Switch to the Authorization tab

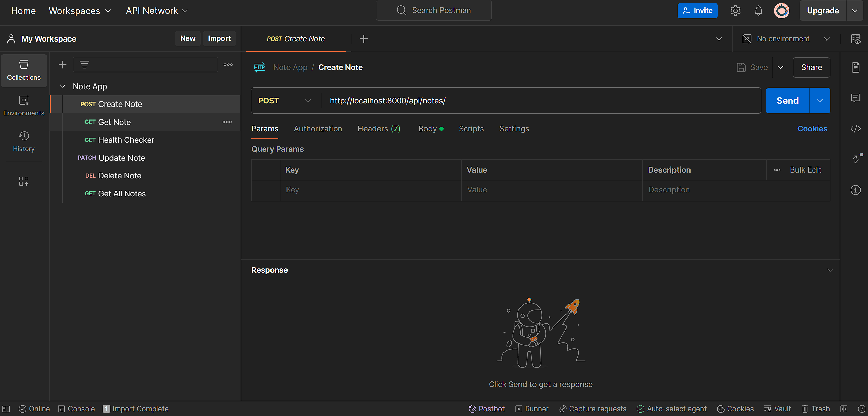[318, 129]
